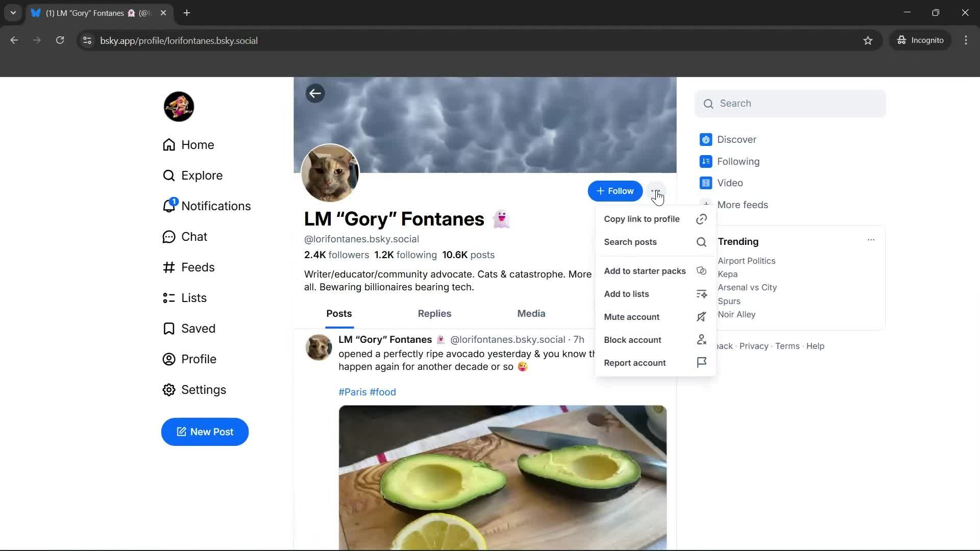Open the browser tab search dropdown

[x=13, y=13]
